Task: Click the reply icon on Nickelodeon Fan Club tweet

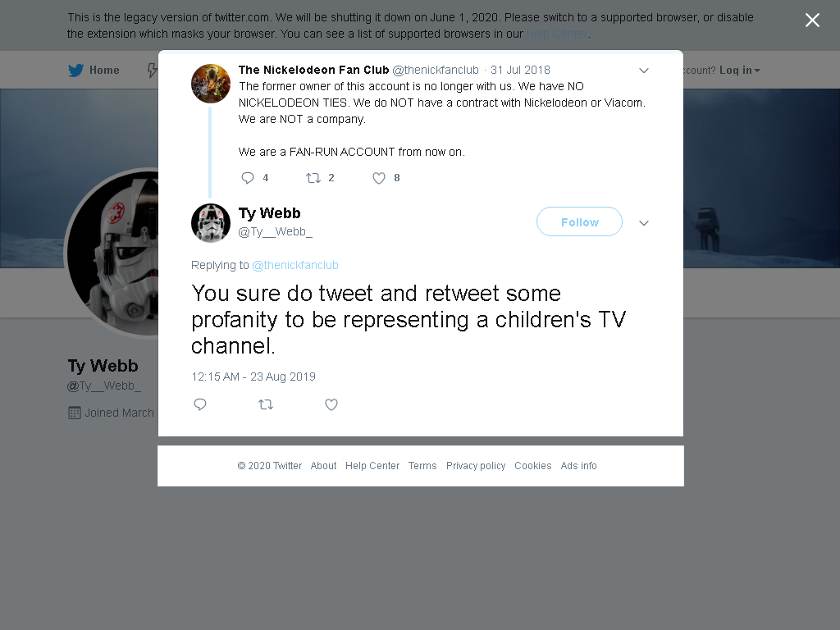Action: point(248,178)
